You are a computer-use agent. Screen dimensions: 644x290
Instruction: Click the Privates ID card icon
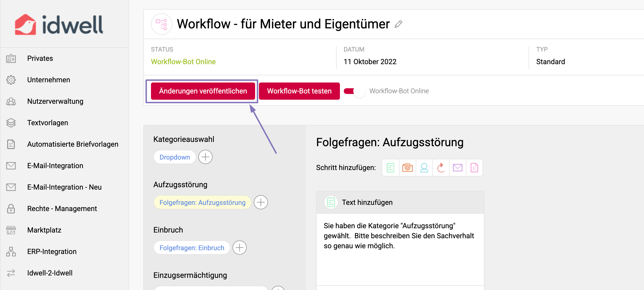click(x=11, y=58)
